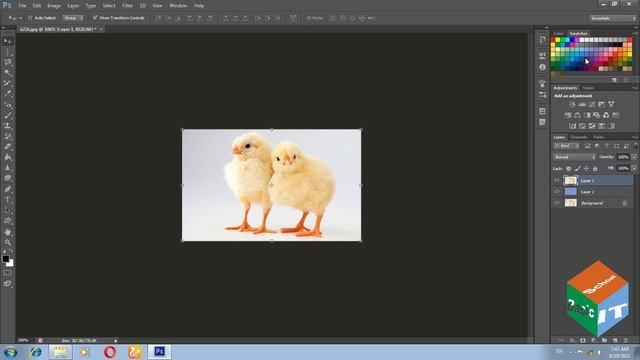Add a Curves adjustment
640x360 pixels.
point(592,104)
